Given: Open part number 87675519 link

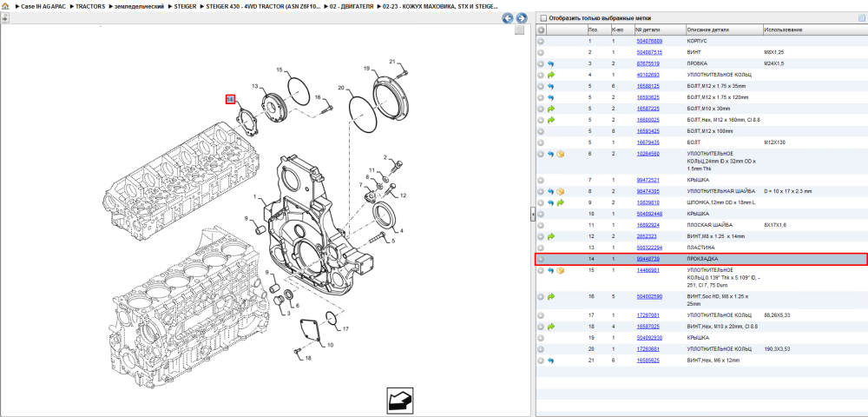Looking at the screenshot, I should 648,63.
